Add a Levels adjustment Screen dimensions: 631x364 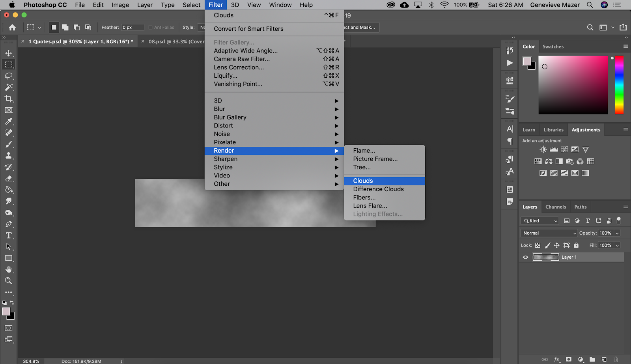tap(554, 149)
